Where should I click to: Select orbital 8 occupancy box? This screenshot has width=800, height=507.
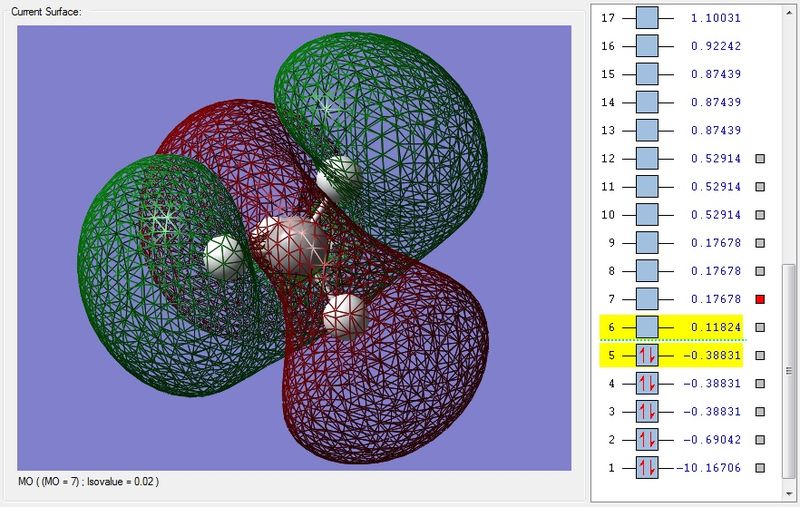click(647, 271)
